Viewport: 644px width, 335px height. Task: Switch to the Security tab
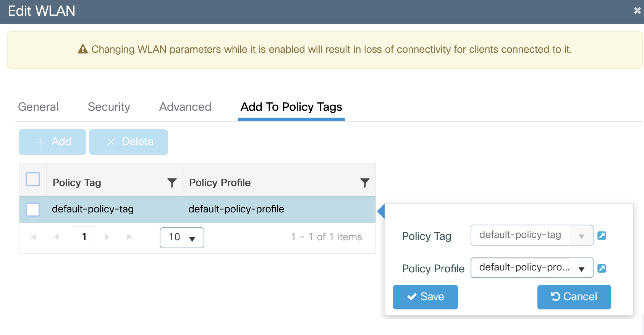click(x=109, y=107)
